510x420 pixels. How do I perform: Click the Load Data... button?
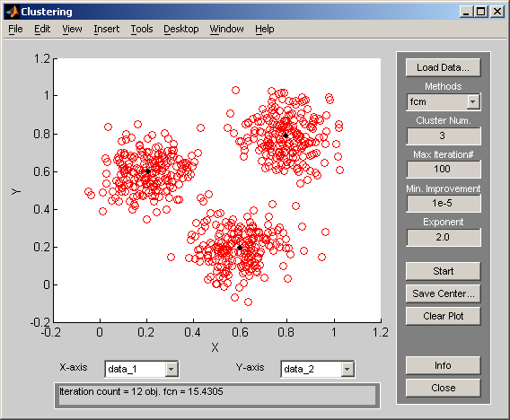point(443,67)
